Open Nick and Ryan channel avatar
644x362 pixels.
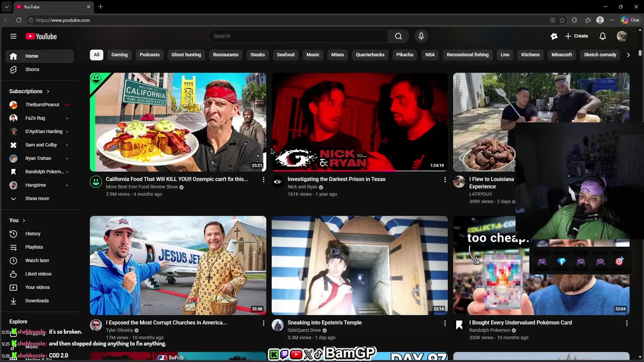[x=277, y=182]
